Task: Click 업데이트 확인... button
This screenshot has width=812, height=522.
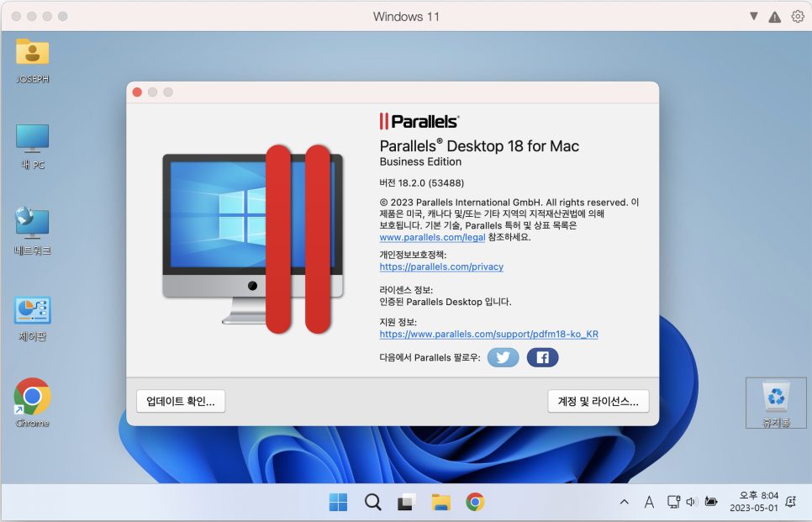Action: 181,401
